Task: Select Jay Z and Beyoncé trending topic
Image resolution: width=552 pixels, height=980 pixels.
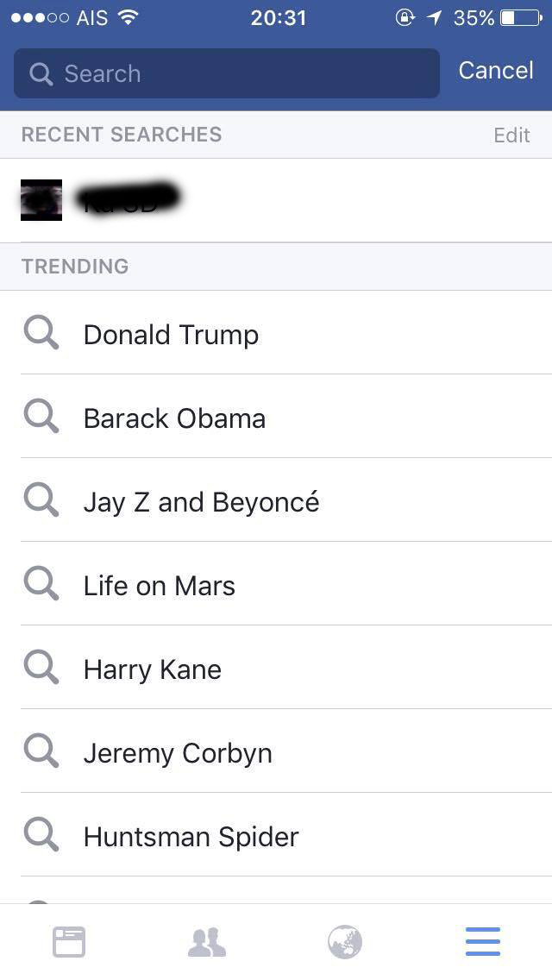Action: coord(201,502)
